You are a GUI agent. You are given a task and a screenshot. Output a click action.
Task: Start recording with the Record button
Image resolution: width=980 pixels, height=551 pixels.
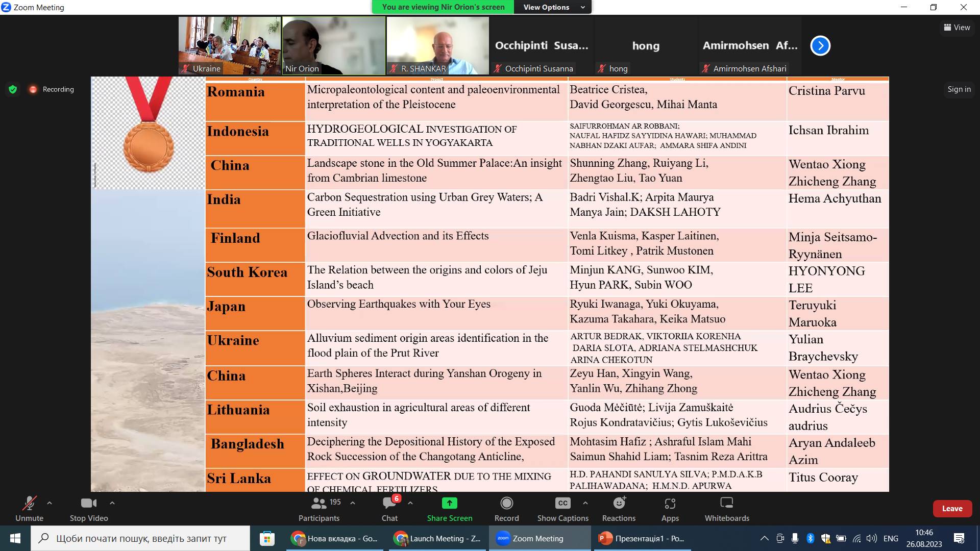[507, 509]
